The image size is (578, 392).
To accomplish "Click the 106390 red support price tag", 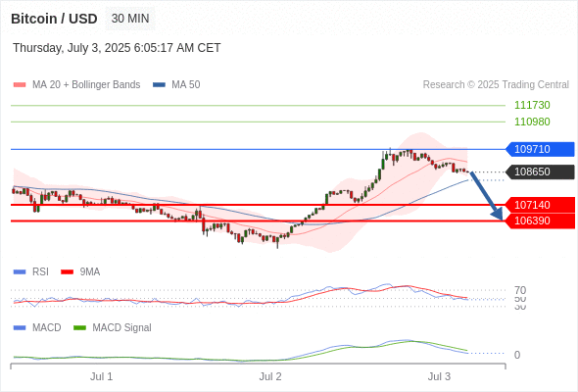I will tap(540, 220).
